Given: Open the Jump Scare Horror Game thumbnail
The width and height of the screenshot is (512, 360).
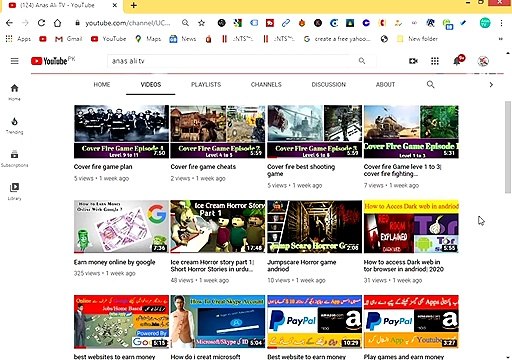Looking at the screenshot, I should 314,227.
